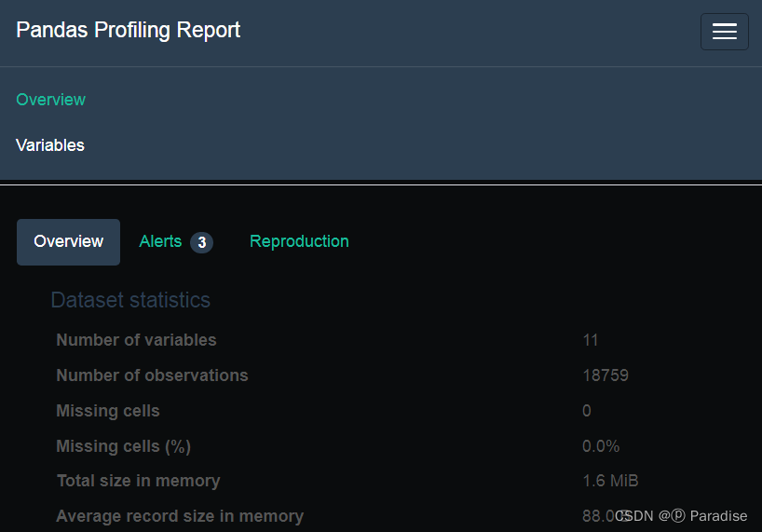Select the Number of variables label
The width and height of the screenshot is (762, 532).
(137, 340)
